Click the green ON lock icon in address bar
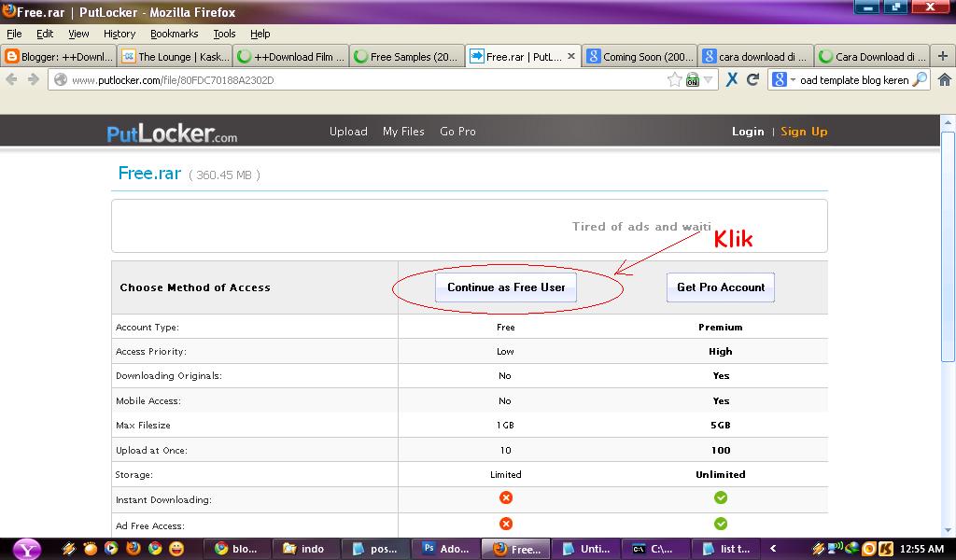Image resolution: width=956 pixels, height=560 pixels. [x=692, y=80]
